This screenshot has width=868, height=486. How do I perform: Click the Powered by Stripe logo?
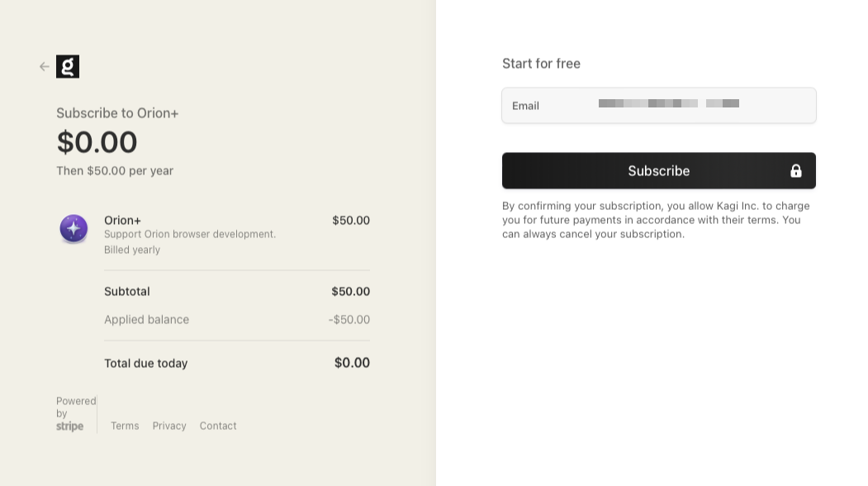pyautogui.click(x=70, y=426)
